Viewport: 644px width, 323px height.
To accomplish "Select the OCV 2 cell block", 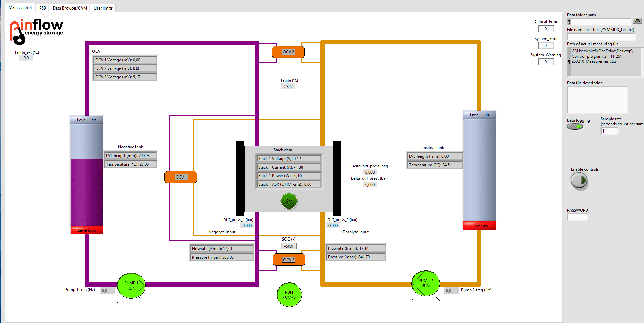I will tap(288, 52).
